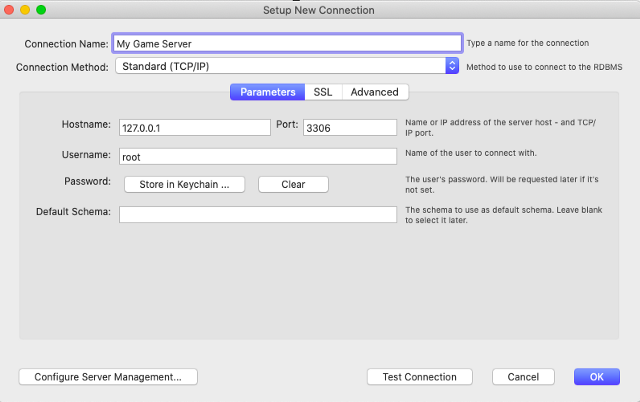Image resolution: width=640 pixels, height=402 pixels.
Task: Click the Hostname label
Action: (86, 124)
